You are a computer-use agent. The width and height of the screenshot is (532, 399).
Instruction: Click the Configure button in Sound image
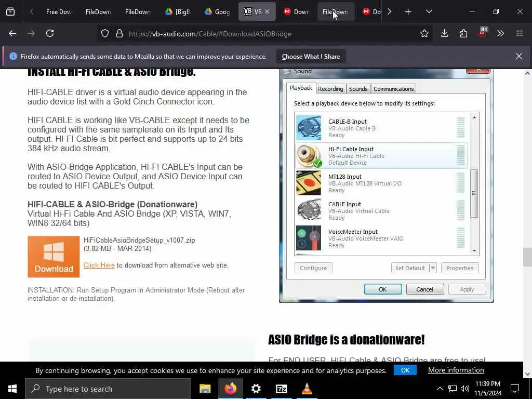point(313,268)
